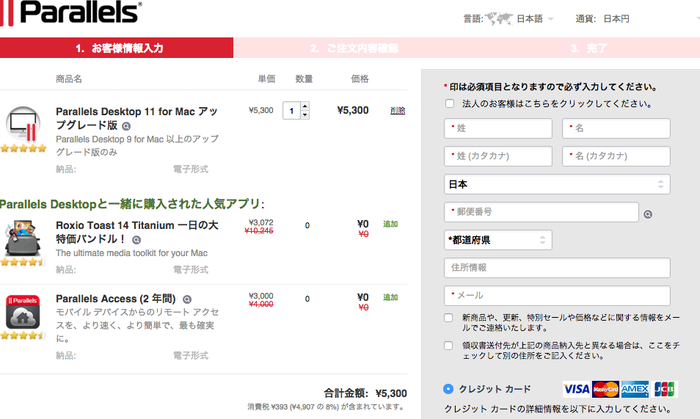Click the 合計金額 ¥5,300 total
Image resolution: width=700 pixels, height=419 pixels.
click(365, 393)
